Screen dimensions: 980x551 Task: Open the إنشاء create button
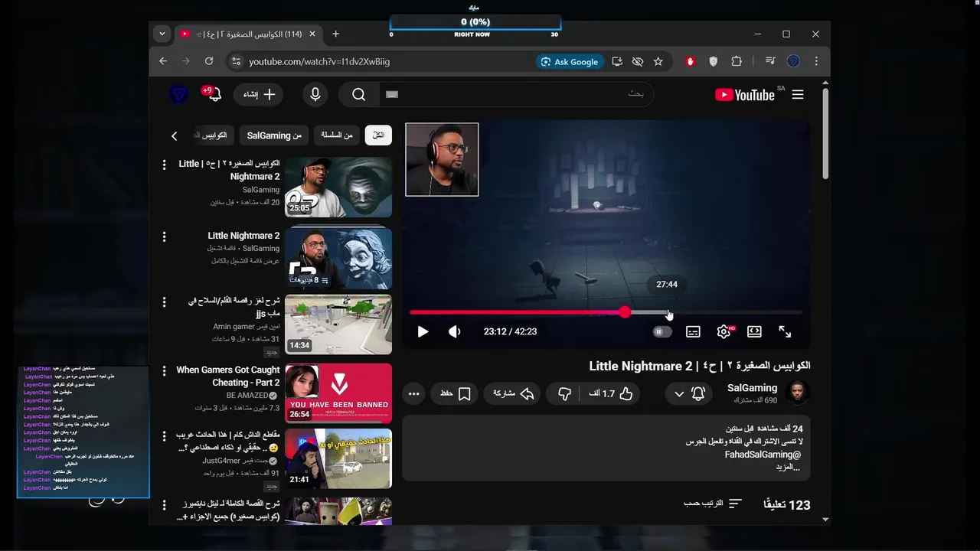click(259, 94)
